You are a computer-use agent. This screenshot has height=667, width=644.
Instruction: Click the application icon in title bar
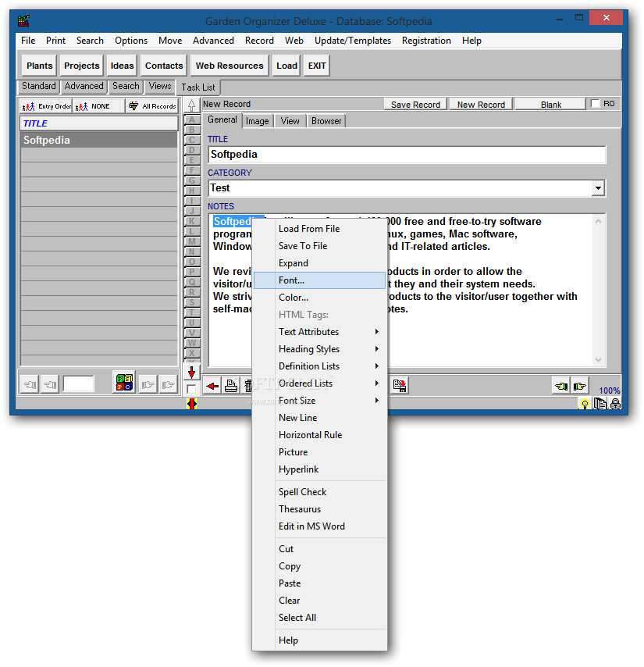click(23, 20)
